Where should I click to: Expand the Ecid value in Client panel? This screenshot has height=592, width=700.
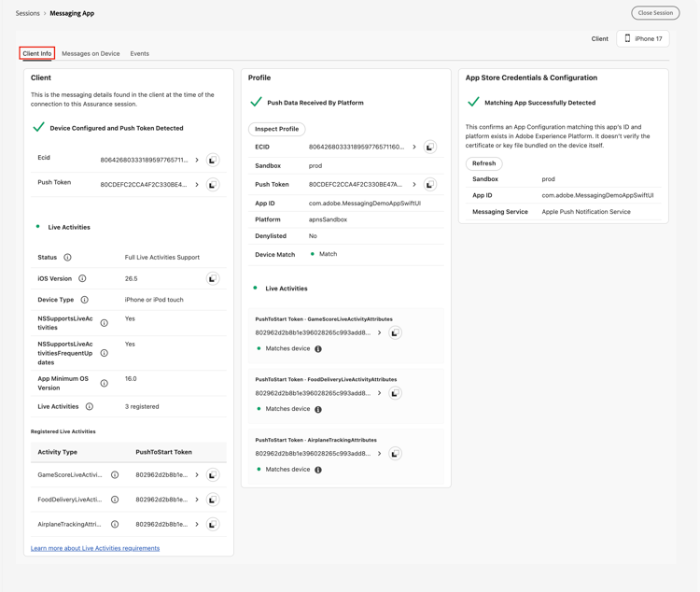coord(196,160)
